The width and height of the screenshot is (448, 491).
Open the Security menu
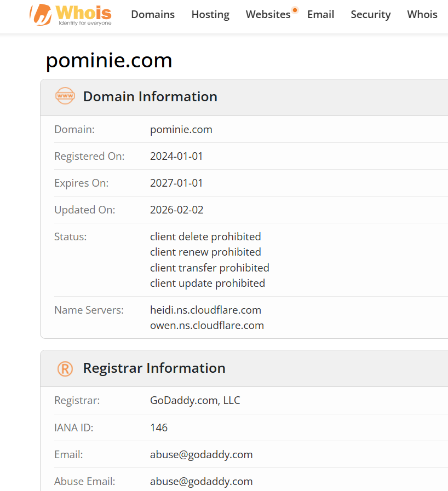click(x=371, y=14)
